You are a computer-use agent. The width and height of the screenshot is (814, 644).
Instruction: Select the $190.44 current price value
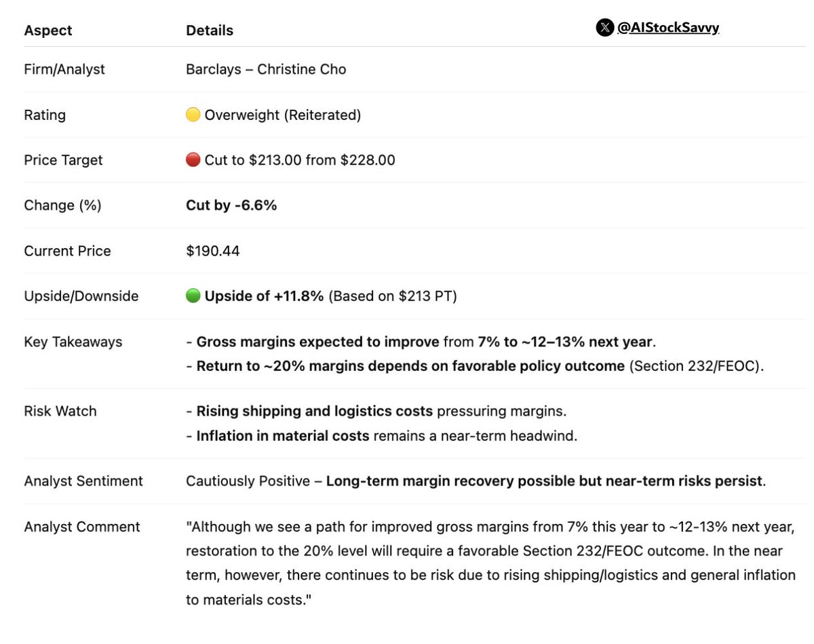pyautogui.click(x=213, y=251)
